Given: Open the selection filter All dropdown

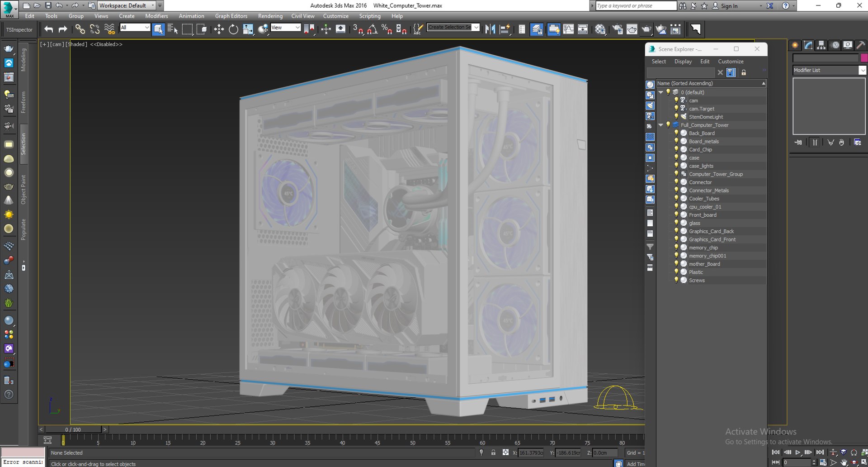Looking at the screenshot, I should 135,28.
